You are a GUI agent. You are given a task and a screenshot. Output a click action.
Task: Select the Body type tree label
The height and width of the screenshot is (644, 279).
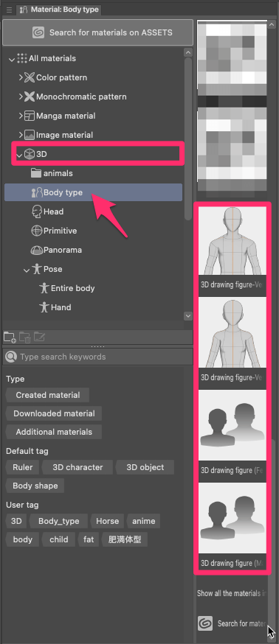pyautogui.click(x=63, y=192)
